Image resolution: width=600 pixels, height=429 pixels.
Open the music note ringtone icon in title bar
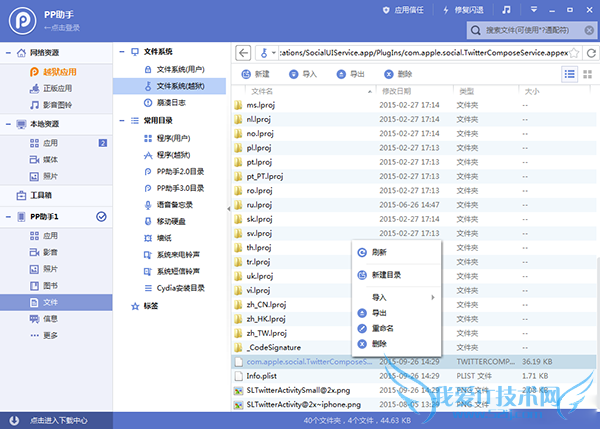(x=506, y=10)
